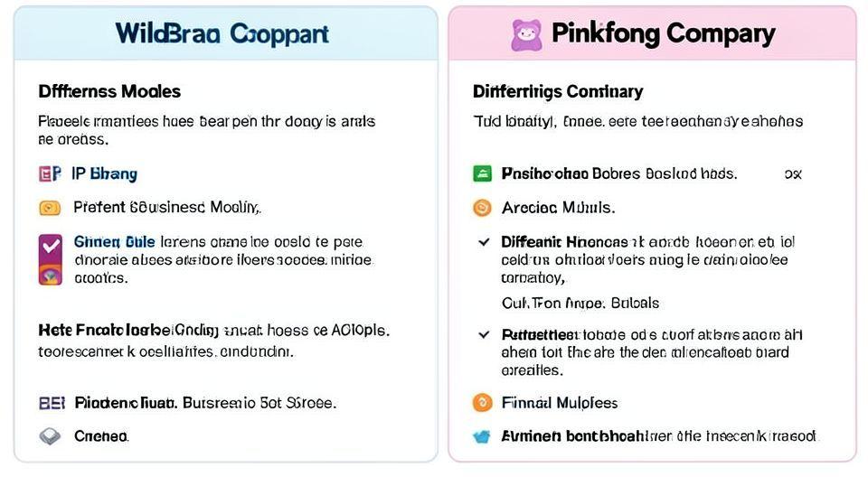Select the Pinkfong Company header tab
The height and width of the screenshot is (477, 868).
click(652, 34)
